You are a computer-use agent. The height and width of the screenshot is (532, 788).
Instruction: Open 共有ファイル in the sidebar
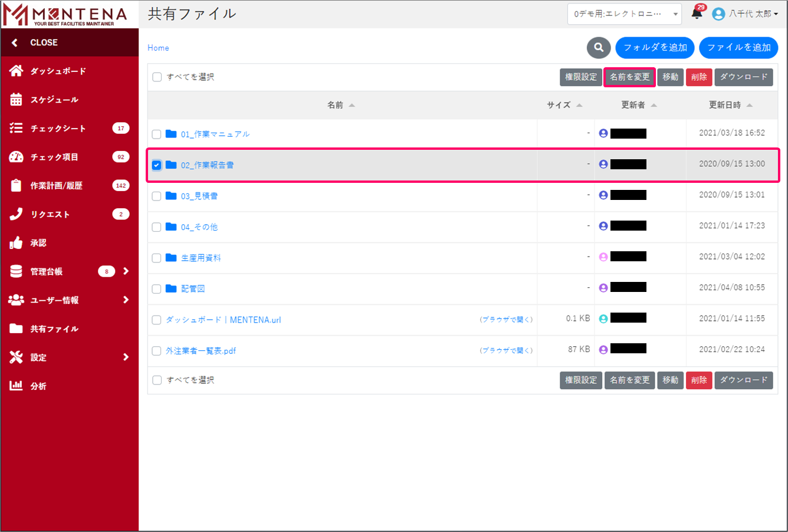pos(54,329)
